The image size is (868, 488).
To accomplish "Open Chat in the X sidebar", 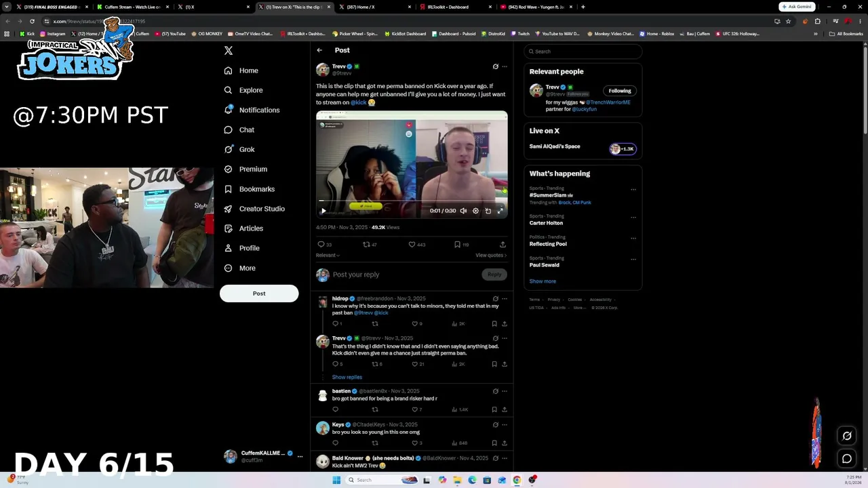I will (x=239, y=129).
